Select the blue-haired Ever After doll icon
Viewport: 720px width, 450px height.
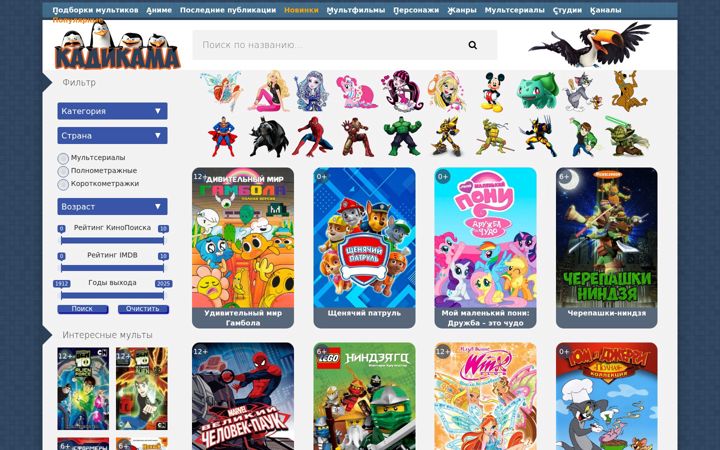pyautogui.click(x=312, y=91)
